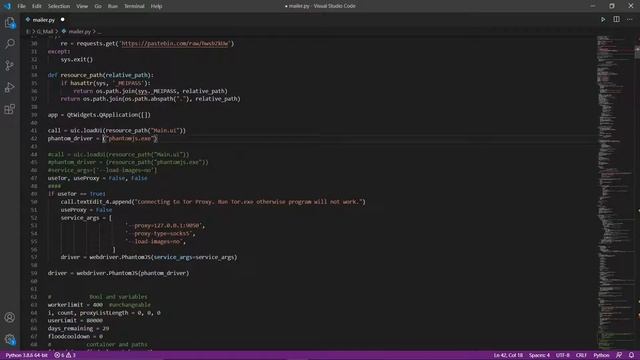Open the Source Control view
The width and height of the screenshot is (640, 360).
[x=10, y=65]
